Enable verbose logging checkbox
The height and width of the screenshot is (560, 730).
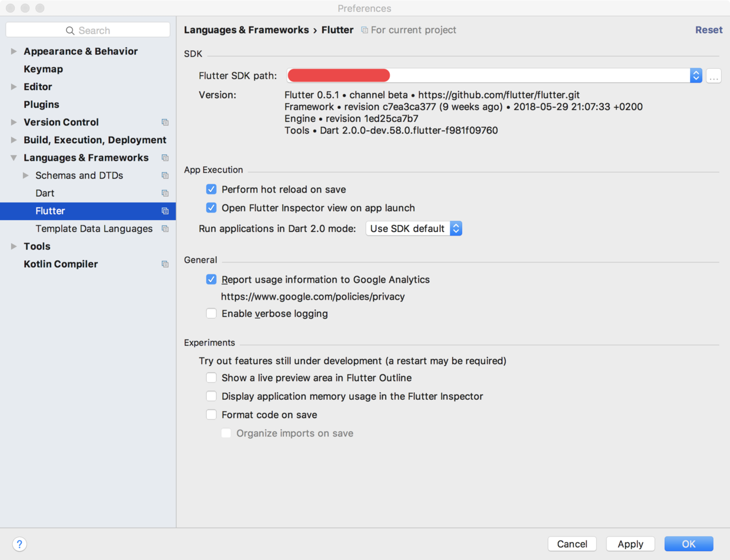point(211,314)
